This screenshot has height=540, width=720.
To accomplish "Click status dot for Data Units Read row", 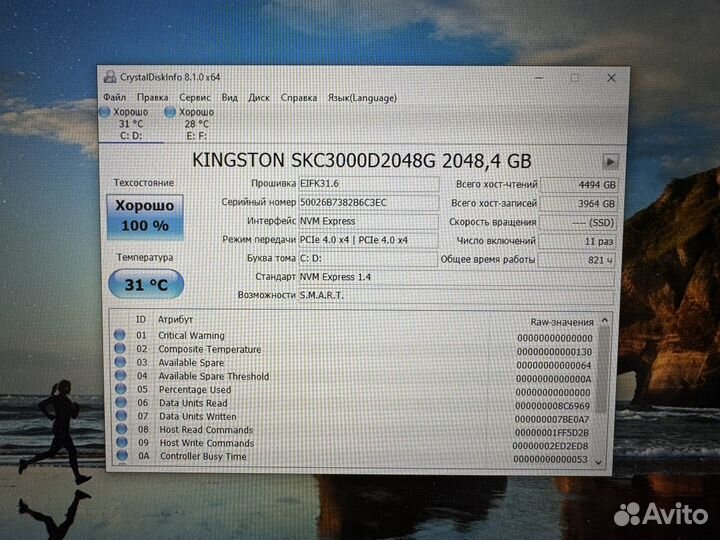I will tap(121, 402).
